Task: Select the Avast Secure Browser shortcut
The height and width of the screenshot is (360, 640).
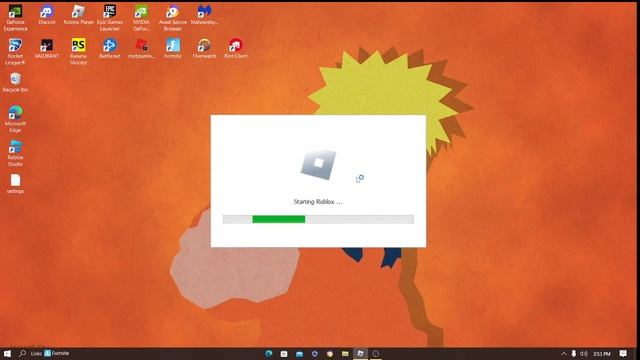Action: [x=173, y=18]
